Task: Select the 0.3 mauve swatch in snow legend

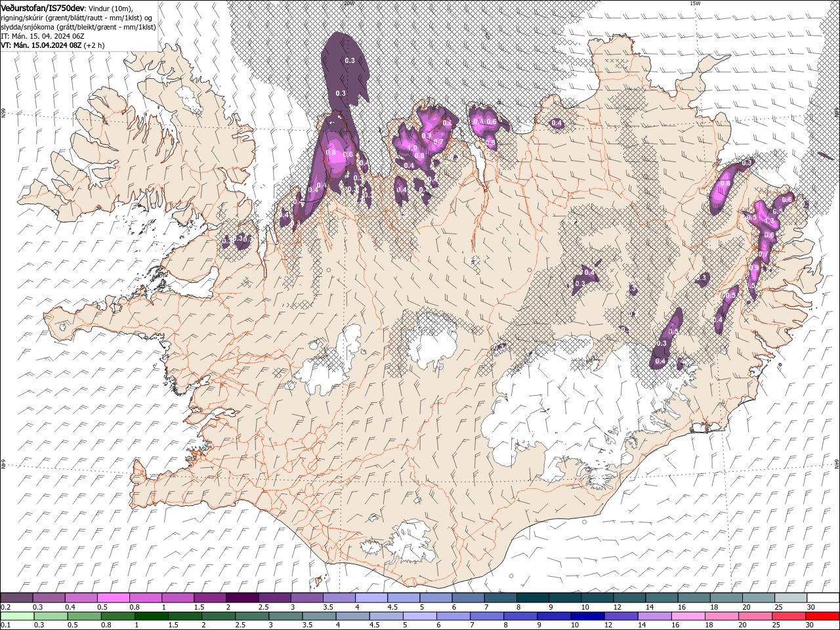Action: [x=49, y=598]
